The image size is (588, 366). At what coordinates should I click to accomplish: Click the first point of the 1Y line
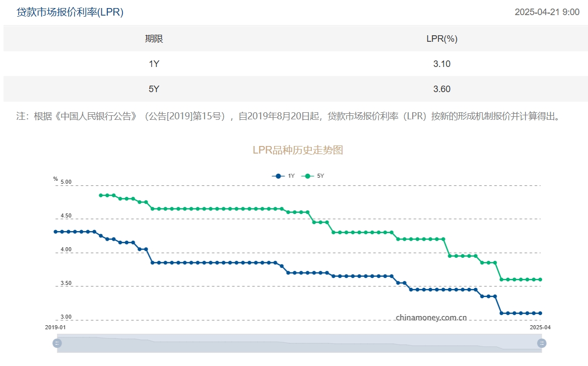[55, 232]
